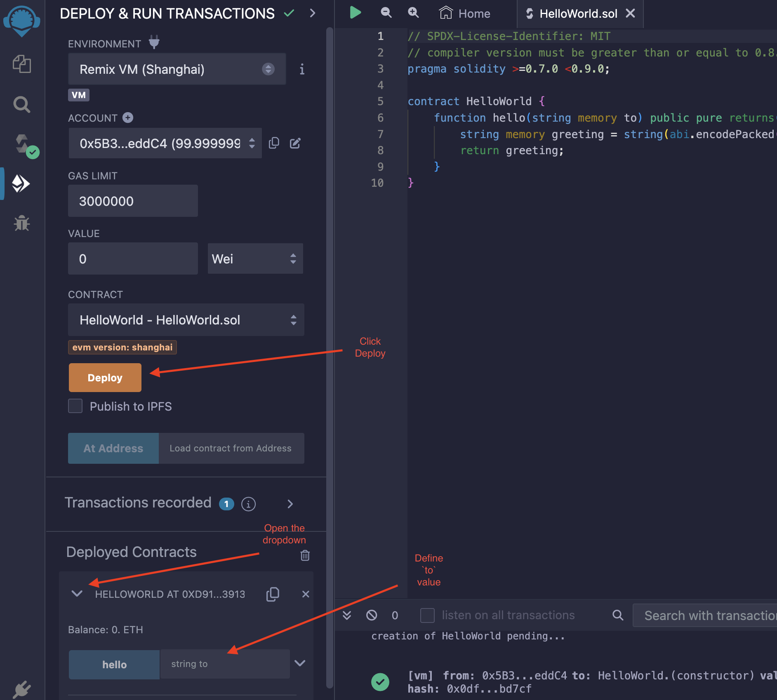Open the Environment dropdown showing Remix VM (Shanghai)
The image size is (777, 700).
[x=177, y=69]
